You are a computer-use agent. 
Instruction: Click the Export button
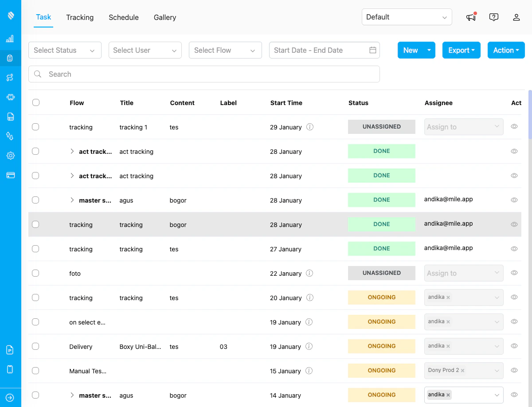461,50
